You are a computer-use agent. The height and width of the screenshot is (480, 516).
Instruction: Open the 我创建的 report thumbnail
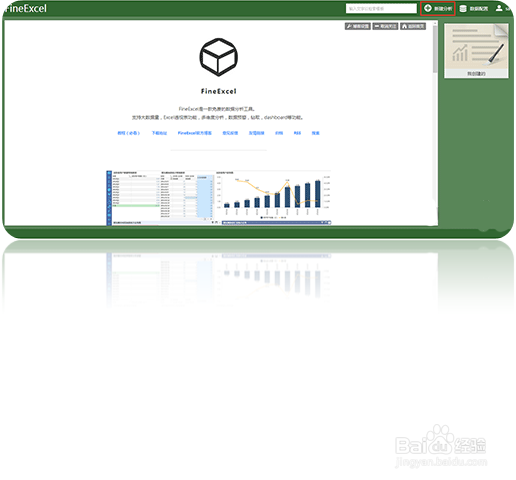coord(476,51)
